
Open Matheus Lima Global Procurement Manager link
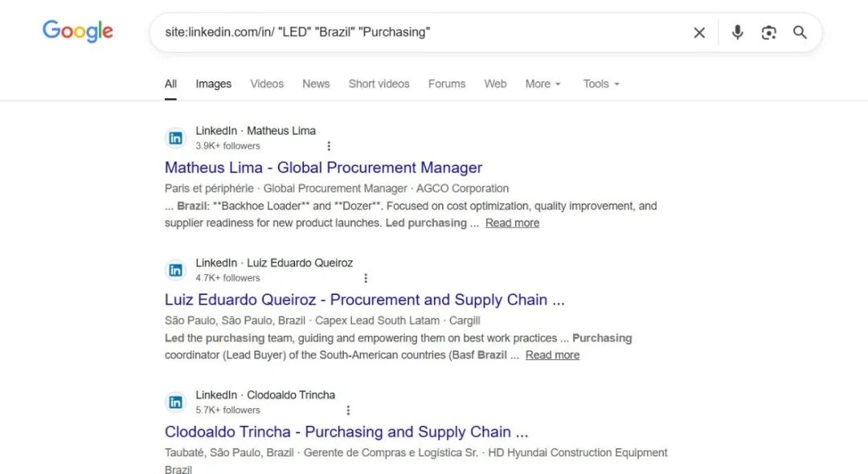[x=323, y=168]
